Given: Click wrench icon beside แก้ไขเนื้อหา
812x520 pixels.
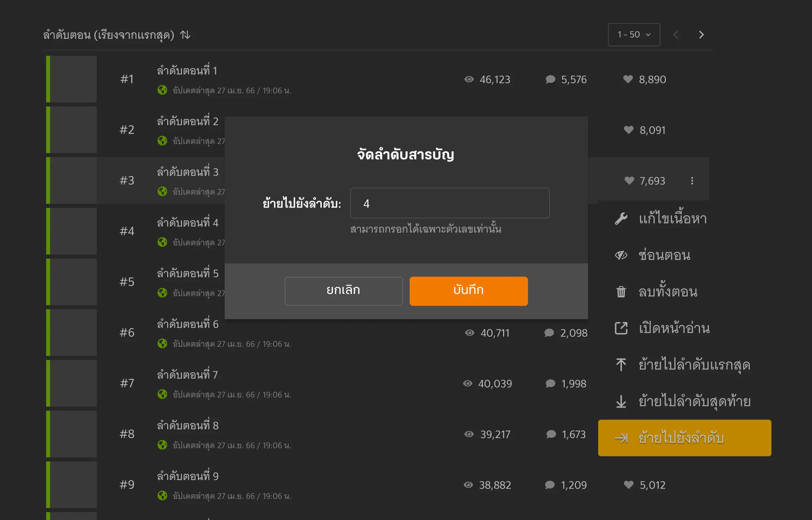Looking at the screenshot, I should tap(621, 218).
